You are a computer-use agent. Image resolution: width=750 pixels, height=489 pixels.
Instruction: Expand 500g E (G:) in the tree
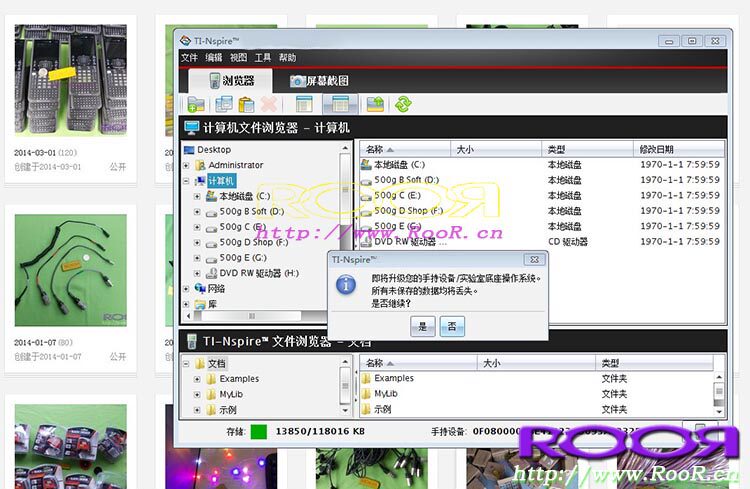[x=197, y=258]
